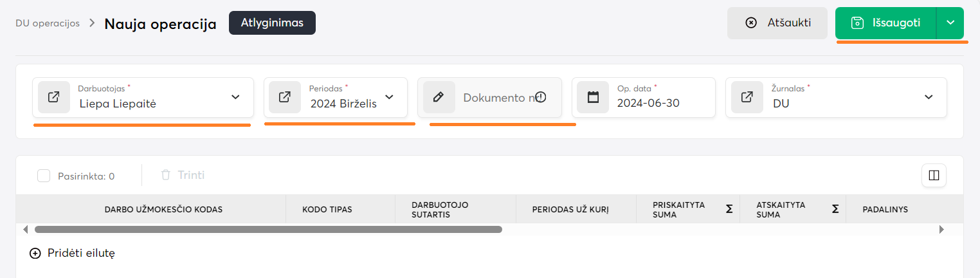The height and width of the screenshot is (278, 980).
Task: Save with the Išsaugoti button
Action: coord(885,23)
